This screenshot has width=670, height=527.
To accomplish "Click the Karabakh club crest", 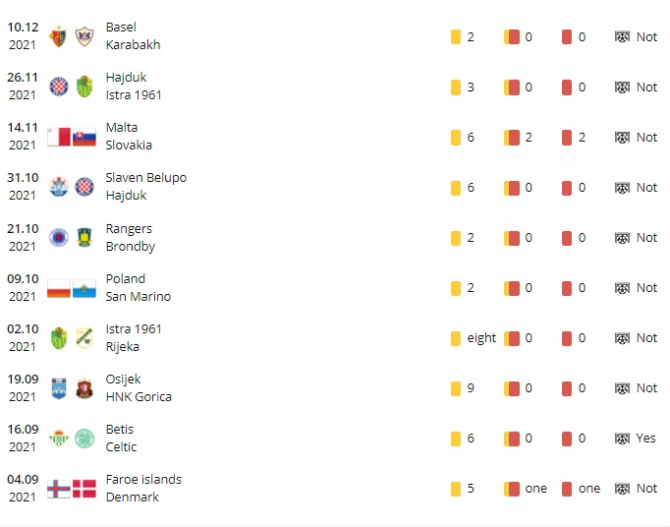I will [x=84, y=37].
